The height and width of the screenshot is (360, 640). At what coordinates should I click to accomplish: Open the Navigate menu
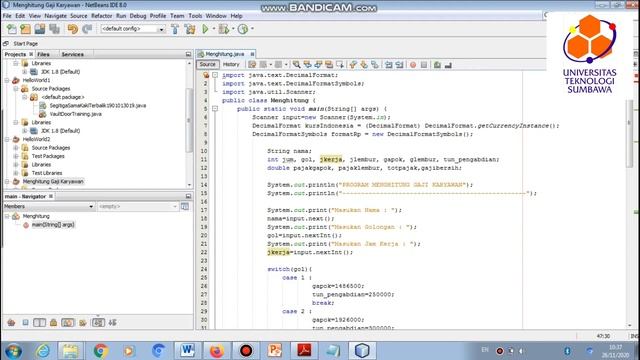[x=56, y=16]
